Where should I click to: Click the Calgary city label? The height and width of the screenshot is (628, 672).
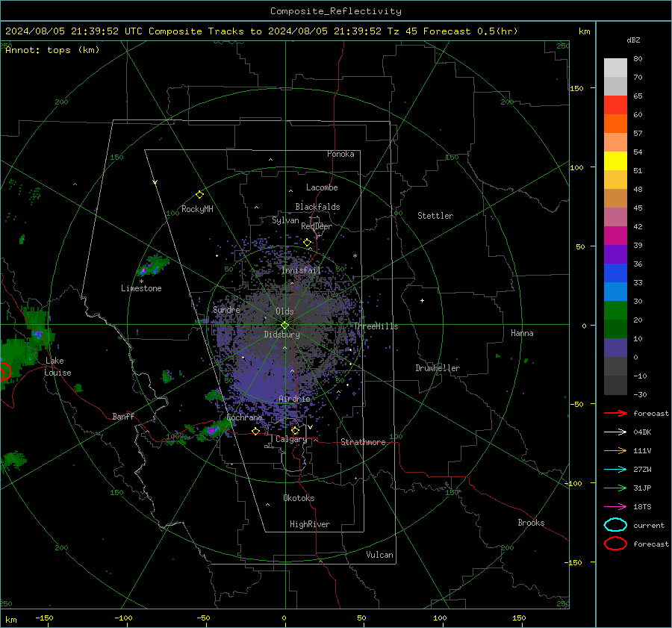(291, 439)
